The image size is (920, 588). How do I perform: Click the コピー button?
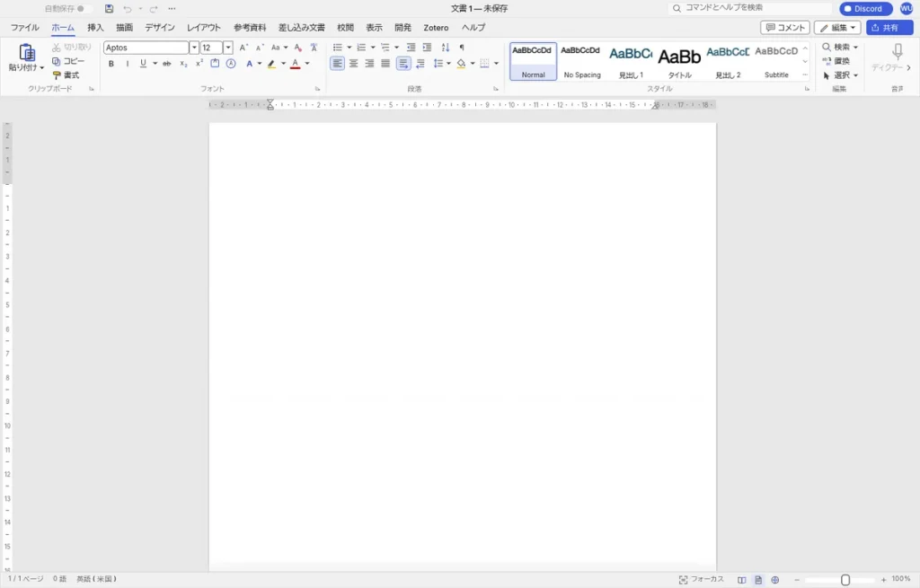68,61
